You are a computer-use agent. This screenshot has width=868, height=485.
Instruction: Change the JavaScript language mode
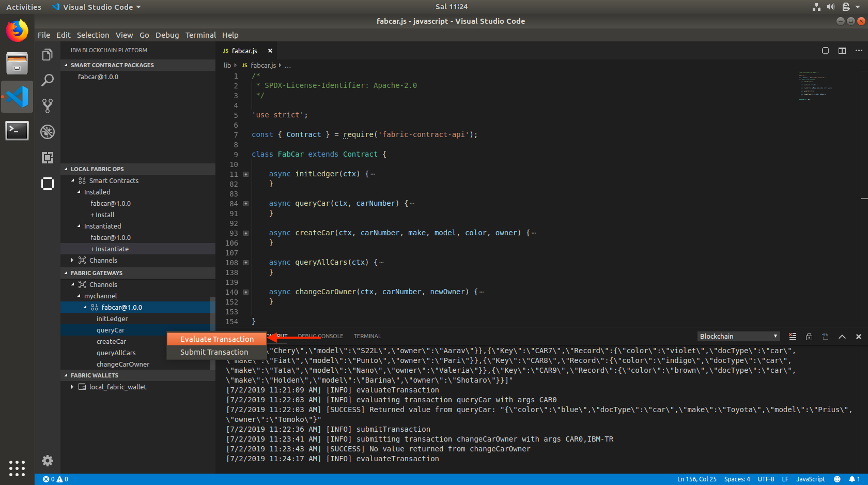(x=810, y=479)
